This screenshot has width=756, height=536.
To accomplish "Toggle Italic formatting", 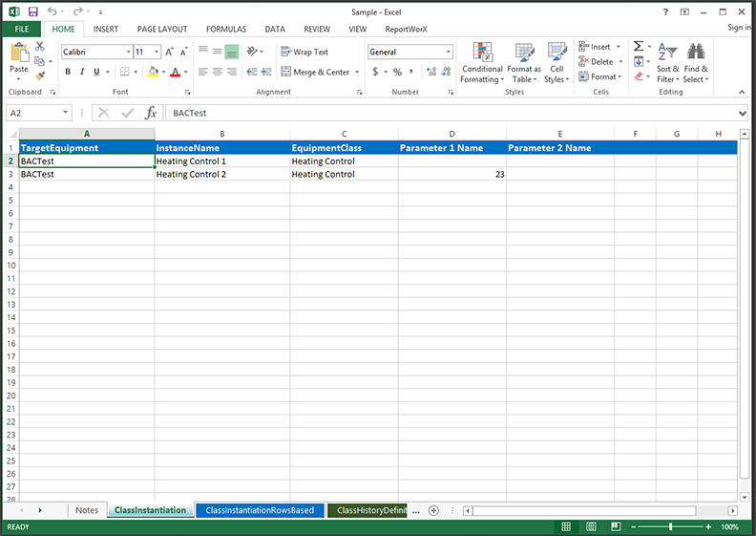I will [82, 72].
